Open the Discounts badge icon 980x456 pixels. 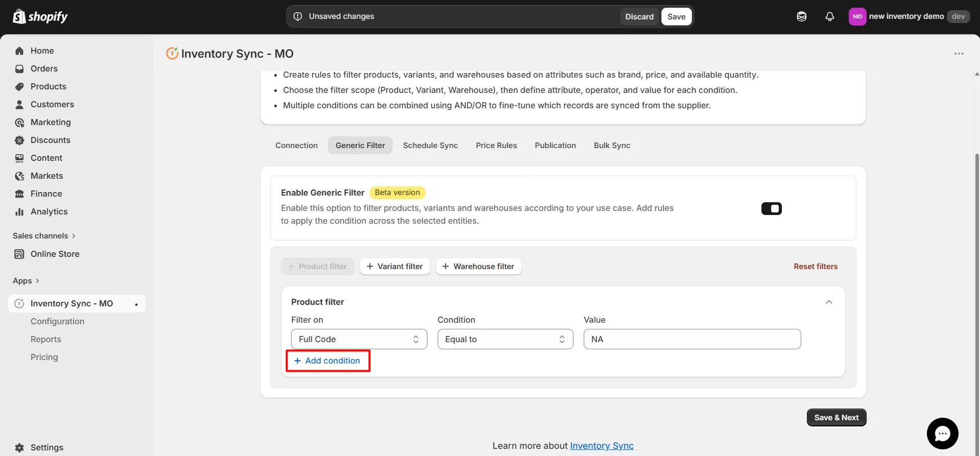[19, 140]
